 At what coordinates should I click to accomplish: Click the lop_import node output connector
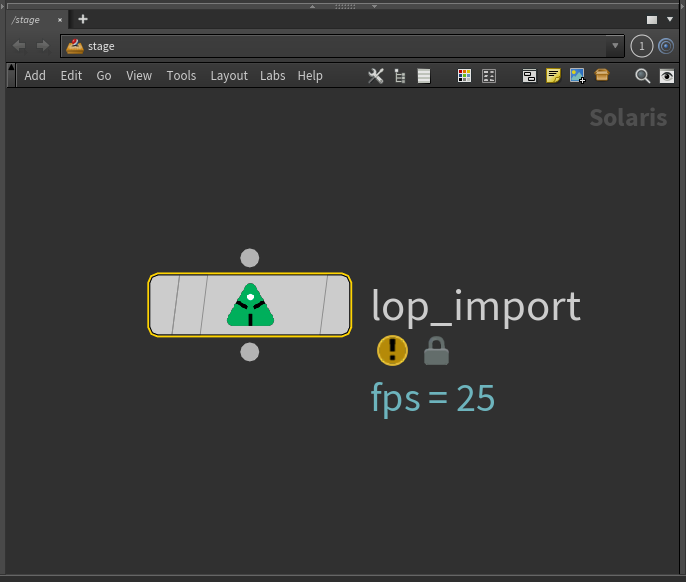click(250, 352)
